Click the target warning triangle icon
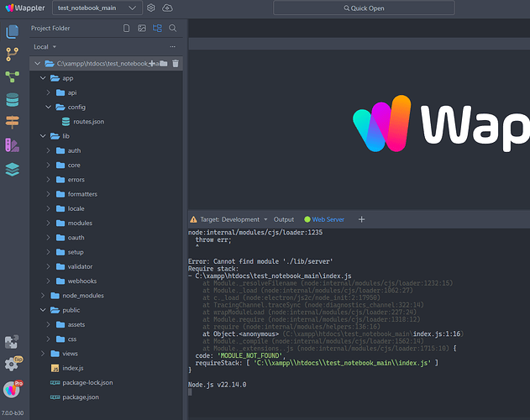530x420 pixels. [x=193, y=219]
